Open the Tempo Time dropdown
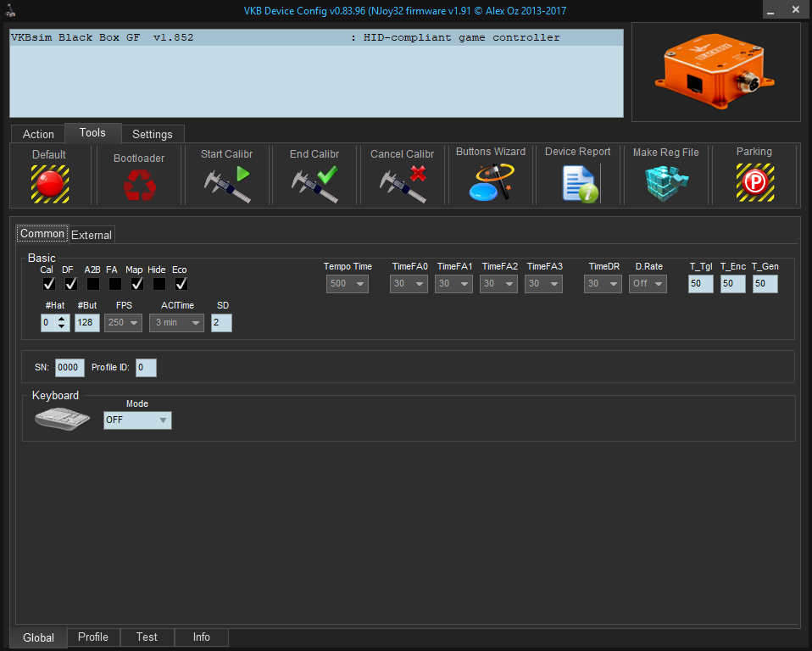 click(x=348, y=284)
